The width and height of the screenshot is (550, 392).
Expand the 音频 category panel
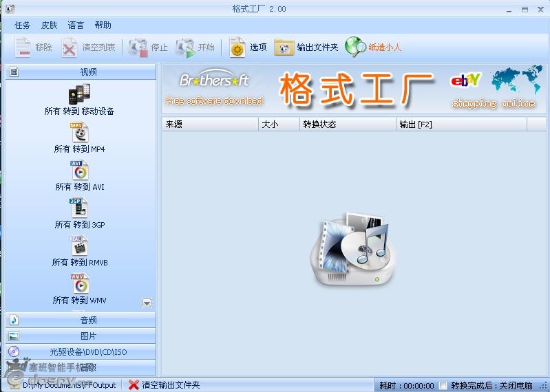coord(81,320)
